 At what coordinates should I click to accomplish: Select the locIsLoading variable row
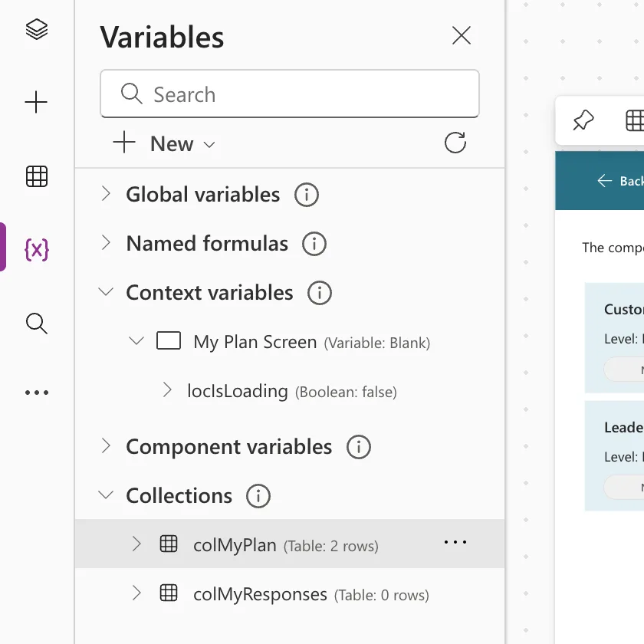(x=290, y=390)
